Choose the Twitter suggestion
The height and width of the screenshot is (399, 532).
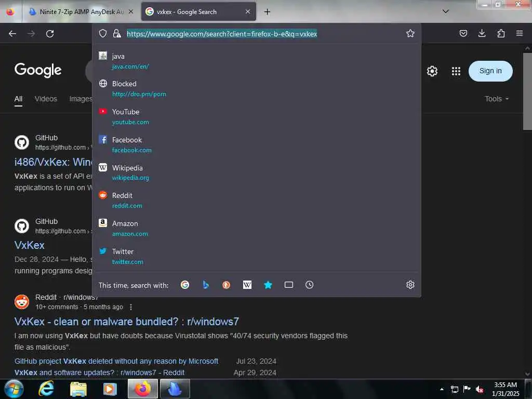[x=257, y=257]
